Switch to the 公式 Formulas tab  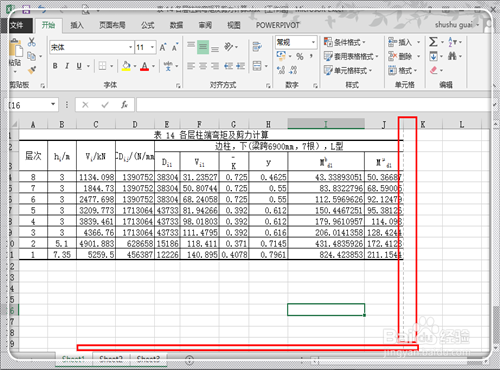click(x=147, y=25)
